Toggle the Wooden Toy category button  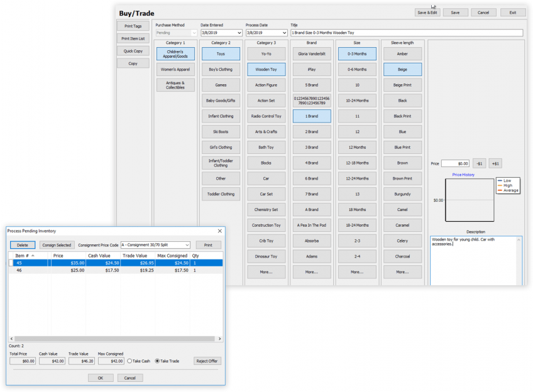[x=266, y=69]
